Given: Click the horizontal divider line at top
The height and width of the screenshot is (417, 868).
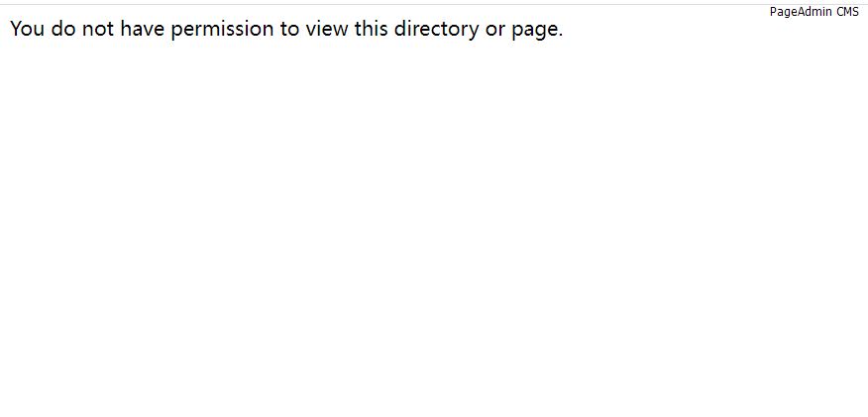Looking at the screenshot, I should click(434, 4).
